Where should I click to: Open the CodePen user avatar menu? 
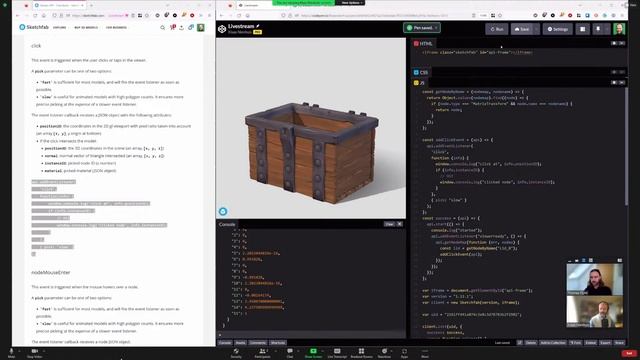pos(619,29)
